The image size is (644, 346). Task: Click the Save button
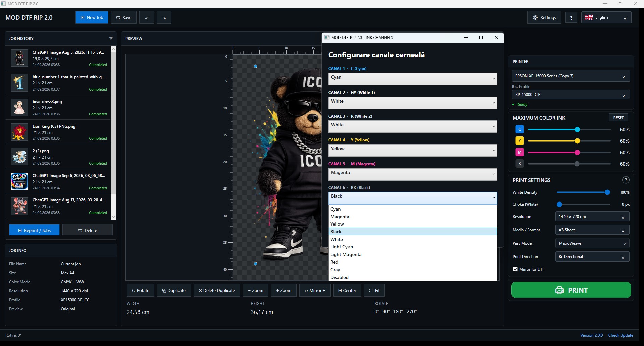coord(124,18)
